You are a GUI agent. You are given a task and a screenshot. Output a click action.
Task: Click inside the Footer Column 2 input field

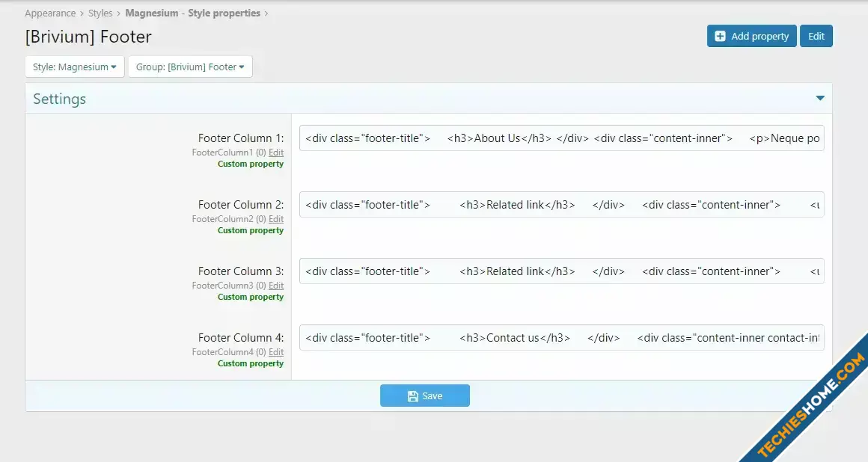561,204
